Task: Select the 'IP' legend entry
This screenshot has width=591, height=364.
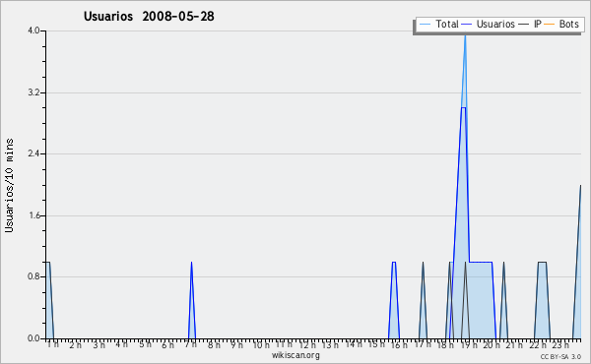Action: click(530, 24)
